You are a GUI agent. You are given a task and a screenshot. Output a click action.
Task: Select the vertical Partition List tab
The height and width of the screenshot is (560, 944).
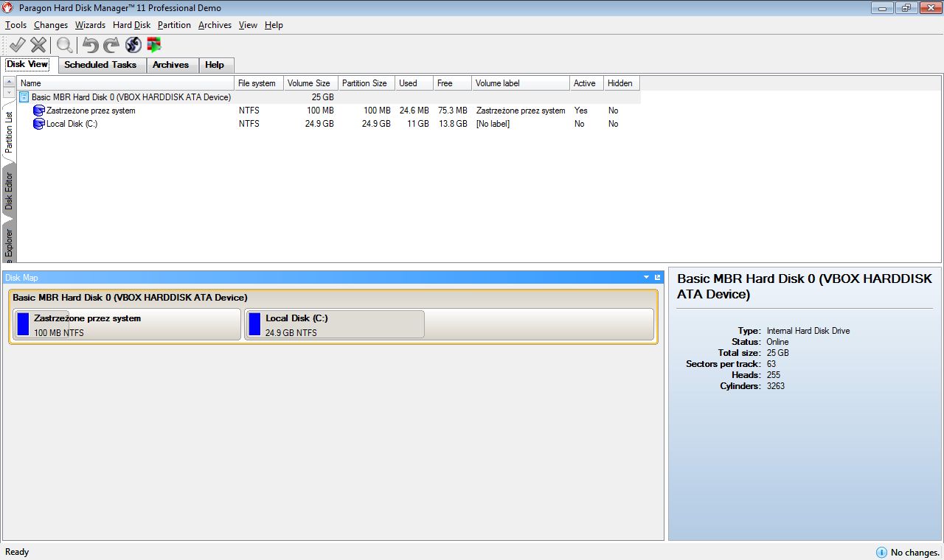(9, 131)
